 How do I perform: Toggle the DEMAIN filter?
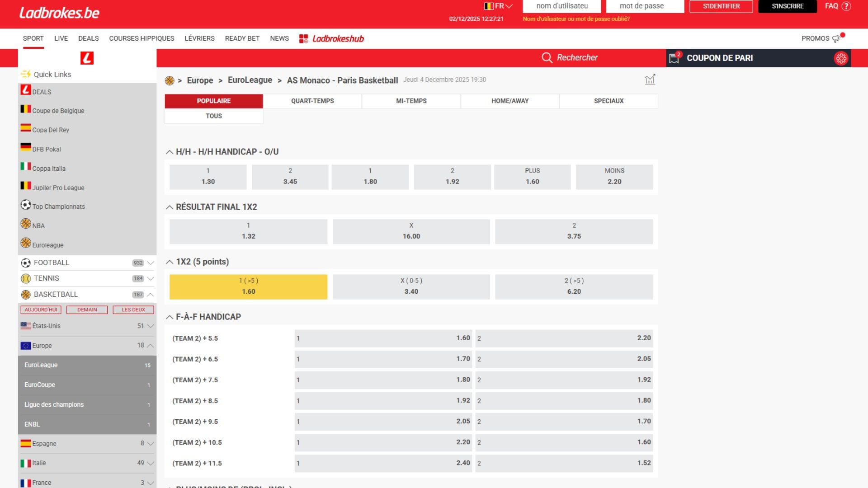(87, 310)
